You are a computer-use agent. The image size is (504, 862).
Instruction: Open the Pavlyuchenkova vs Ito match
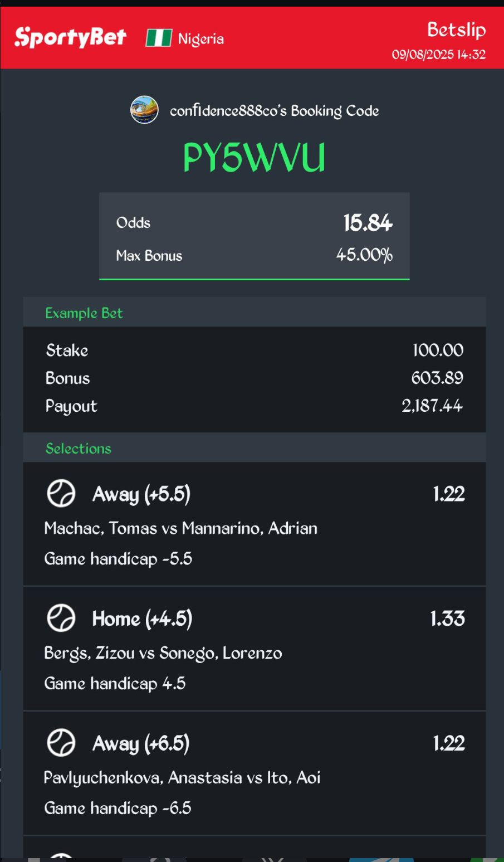tap(182, 778)
